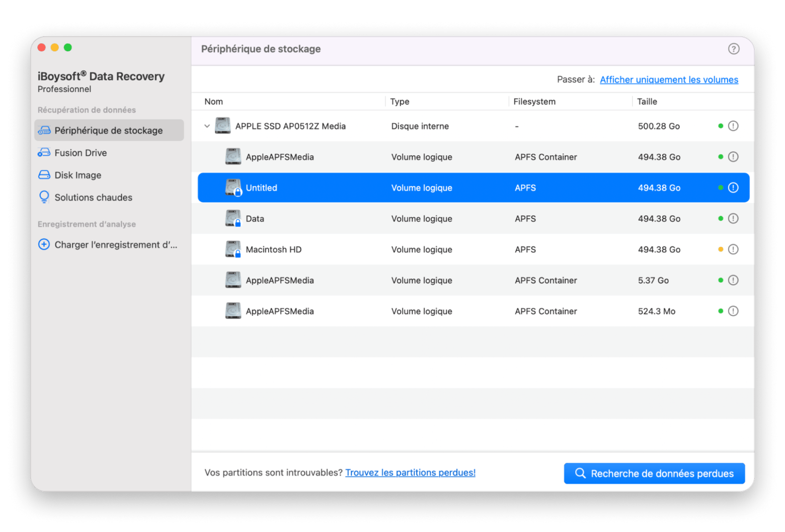
Task: Click the 524.3 Mo size value
Action: [657, 311]
